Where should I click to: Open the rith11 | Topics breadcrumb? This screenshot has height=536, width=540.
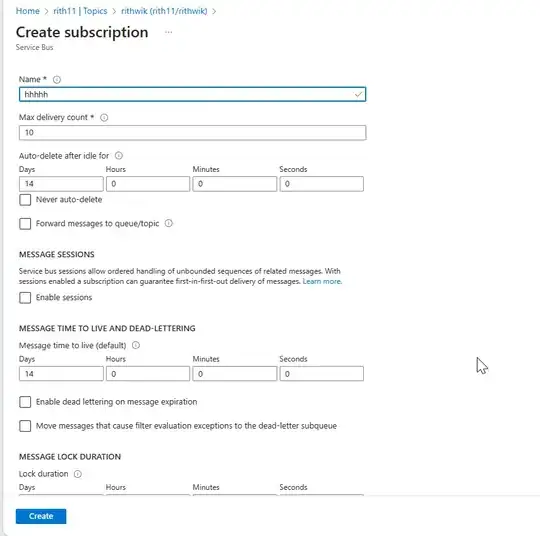[x=80, y=11]
